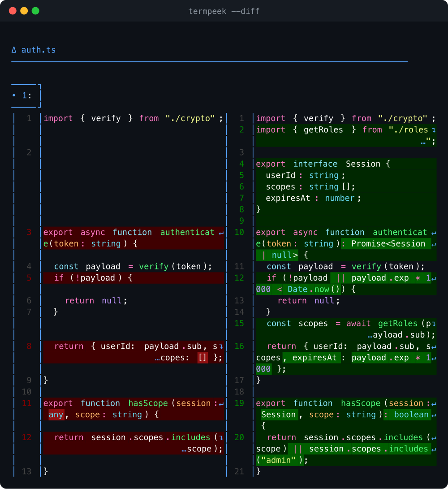Click the 'scopes: string[];' interface field
448x489 pixels.
click(x=310, y=187)
